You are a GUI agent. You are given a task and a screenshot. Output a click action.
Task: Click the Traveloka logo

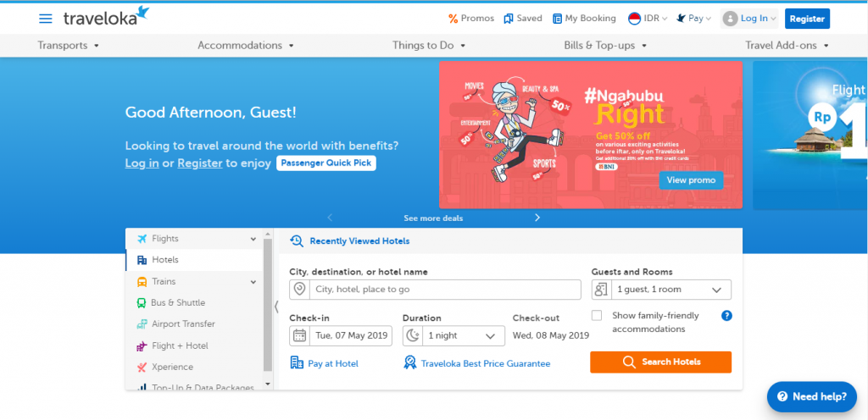tap(106, 17)
